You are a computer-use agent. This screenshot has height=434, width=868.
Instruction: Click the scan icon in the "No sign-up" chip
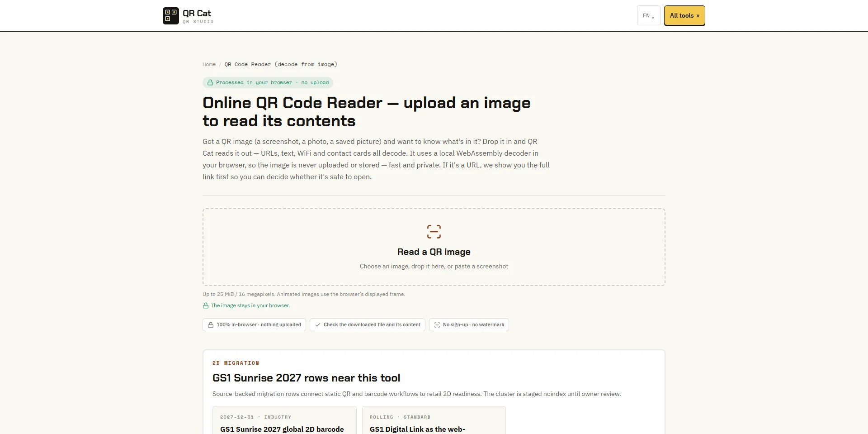[437, 325]
